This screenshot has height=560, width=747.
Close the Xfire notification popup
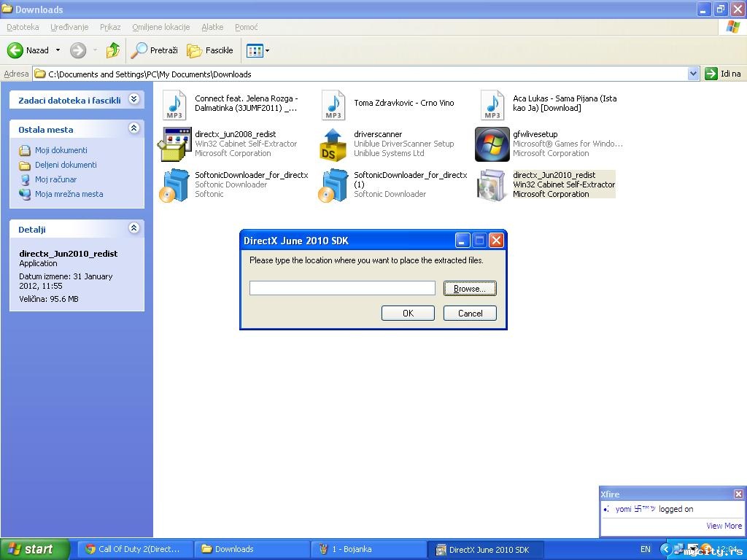(738, 494)
